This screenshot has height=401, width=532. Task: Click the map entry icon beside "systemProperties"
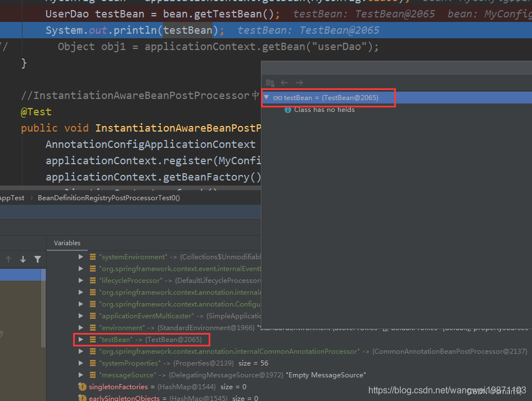(x=92, y=363)
